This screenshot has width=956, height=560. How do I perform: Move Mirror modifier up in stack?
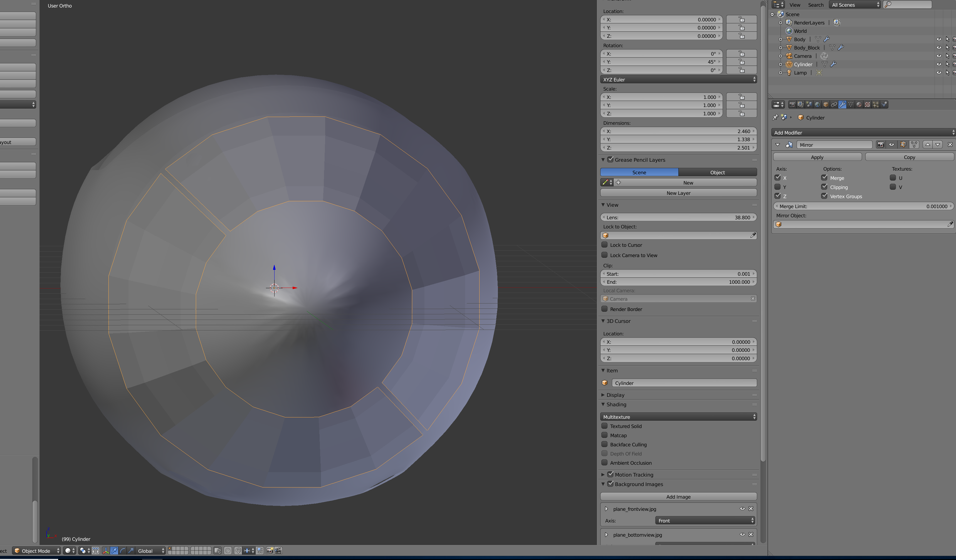pyautogui.click(x=928, y=145)
